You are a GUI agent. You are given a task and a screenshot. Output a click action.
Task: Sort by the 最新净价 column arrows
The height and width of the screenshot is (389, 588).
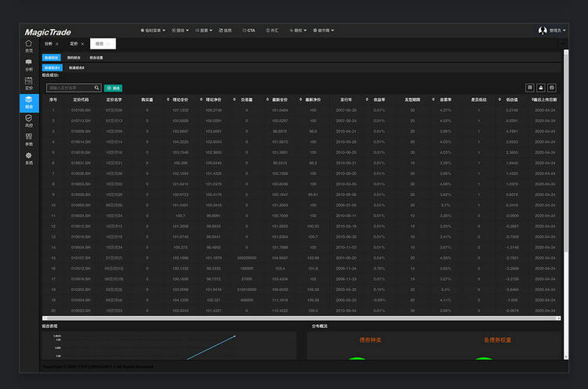coord(300,100)
